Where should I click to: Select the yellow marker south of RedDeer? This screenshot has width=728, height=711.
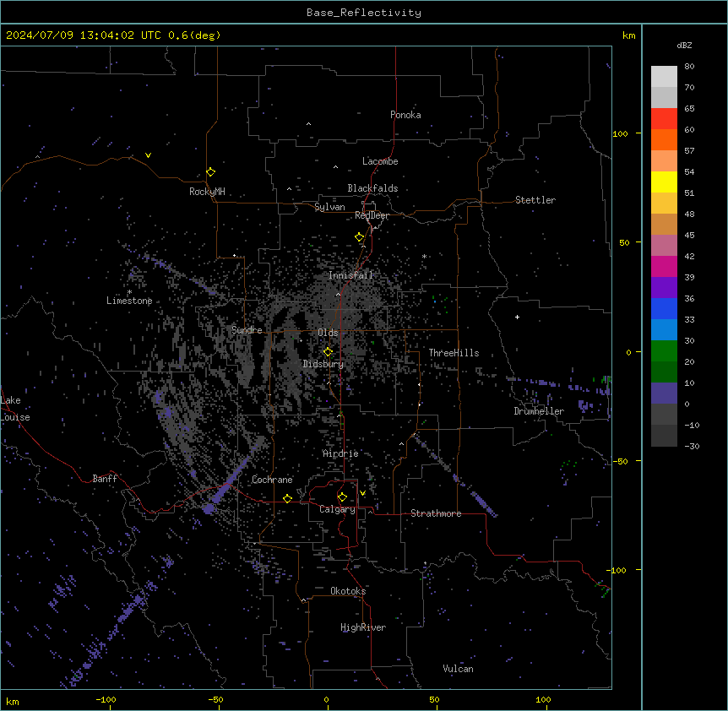360,237
